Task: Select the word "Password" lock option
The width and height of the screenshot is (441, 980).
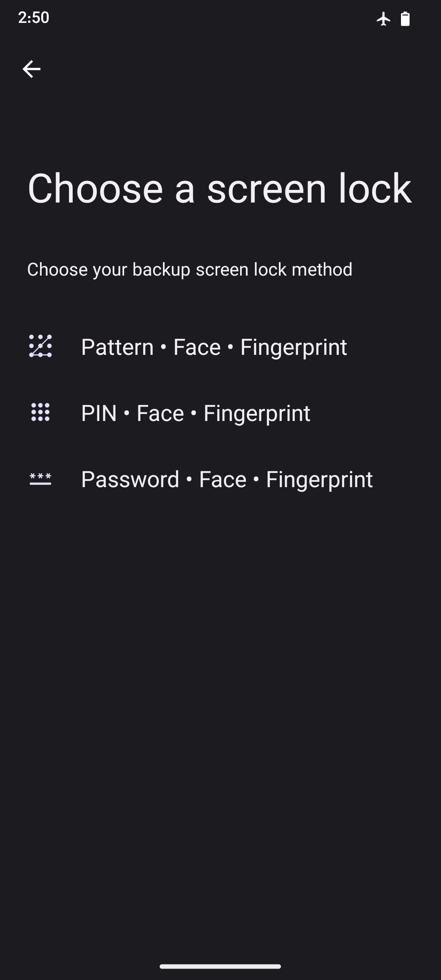Action: click(130, 479)
